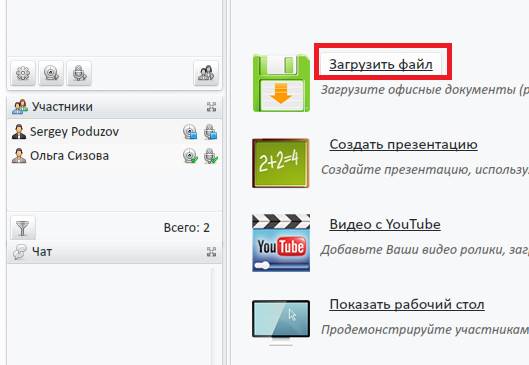Toggle Ольга Сизова's webcam status
This screenshot has height=365, width=529.
pos(190,156)
